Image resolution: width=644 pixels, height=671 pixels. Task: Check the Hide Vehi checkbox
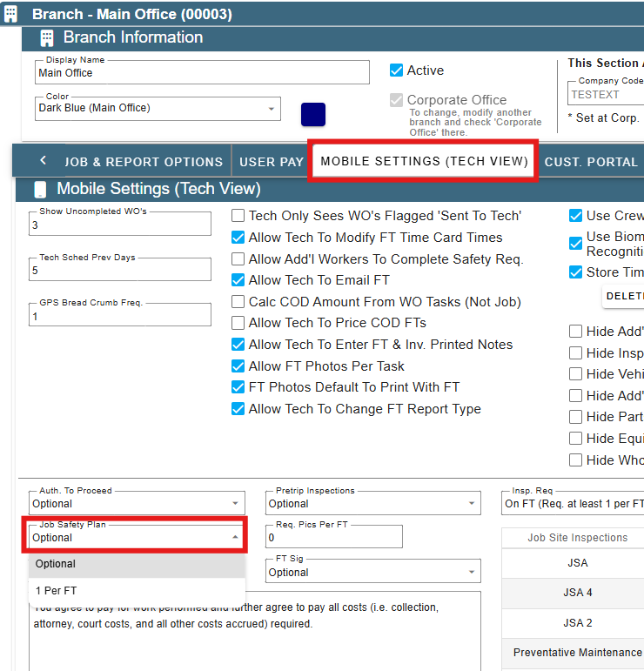[x=575, y=374]
